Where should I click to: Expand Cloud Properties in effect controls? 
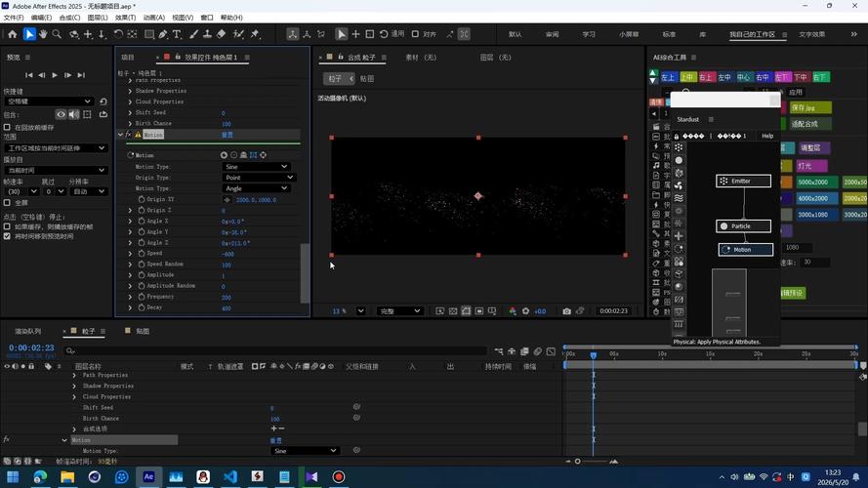point(130,102)
